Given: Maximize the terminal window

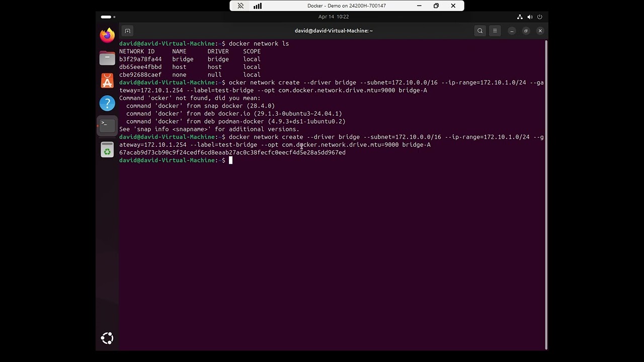Looking at the screenshot, I should [526, 31].
